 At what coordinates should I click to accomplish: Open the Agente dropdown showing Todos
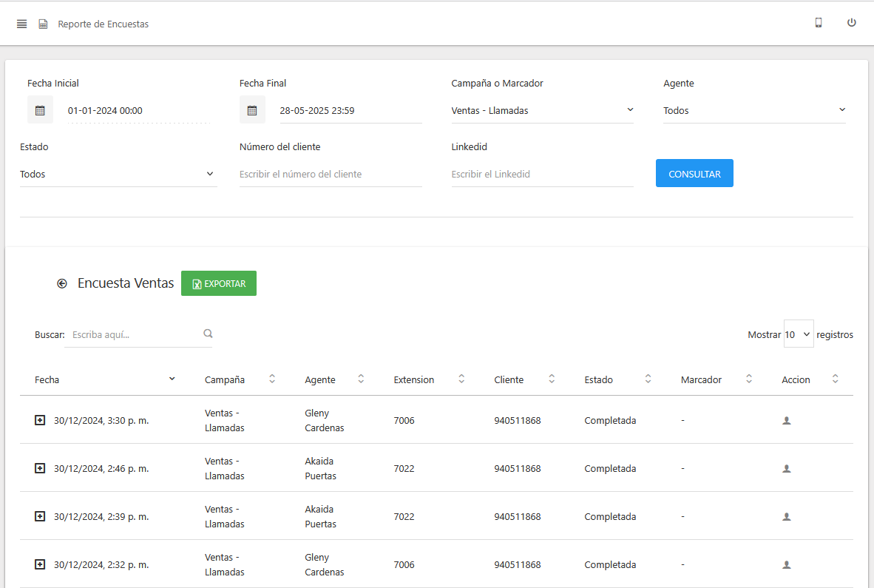point(754,110)
